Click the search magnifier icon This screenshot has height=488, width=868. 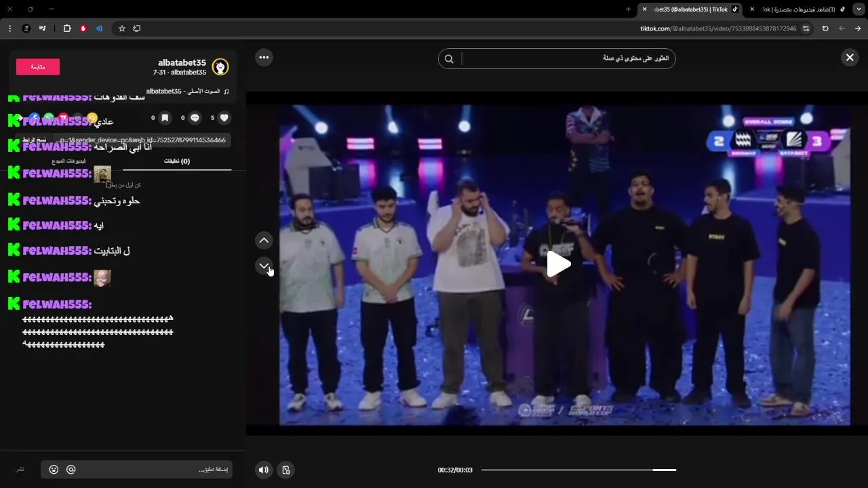[449, 59]
